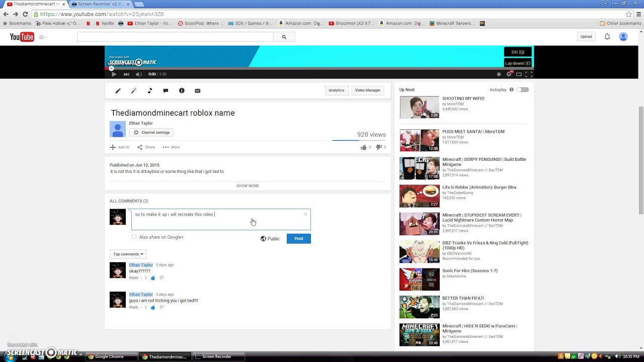Open the Ethan Taylor channel name link
Viewport: 644px width, 362px height.
[141, 123]
